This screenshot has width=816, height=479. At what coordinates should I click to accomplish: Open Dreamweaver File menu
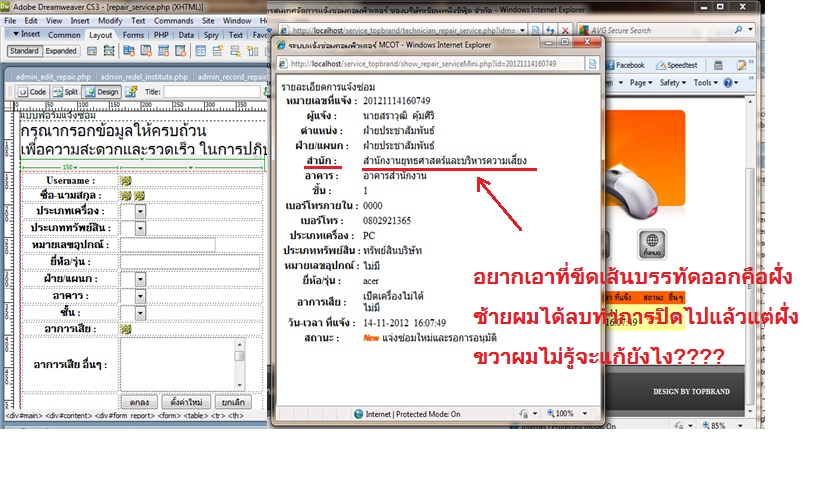coord(10,21)
